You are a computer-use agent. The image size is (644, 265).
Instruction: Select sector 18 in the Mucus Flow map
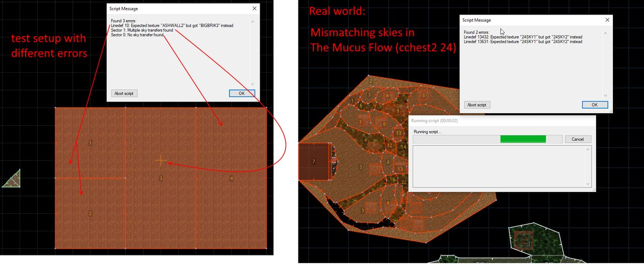392,180
